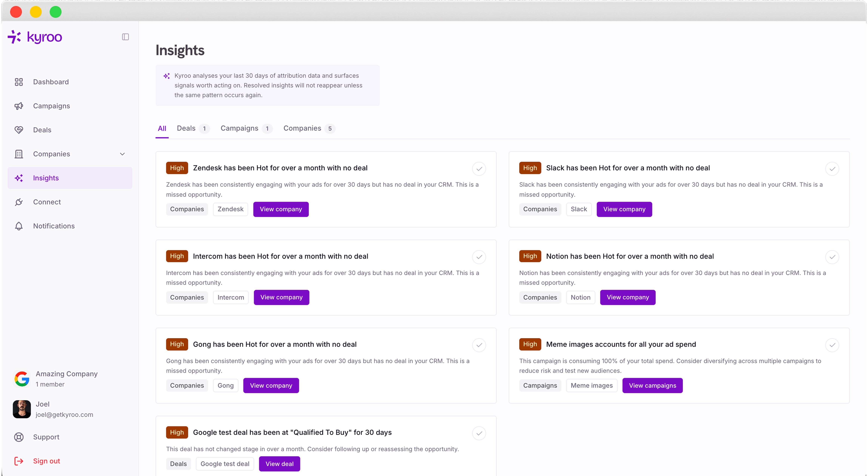
Task: Check off the Gong insight
Action: pyautogui.click(x=479, y=345)
